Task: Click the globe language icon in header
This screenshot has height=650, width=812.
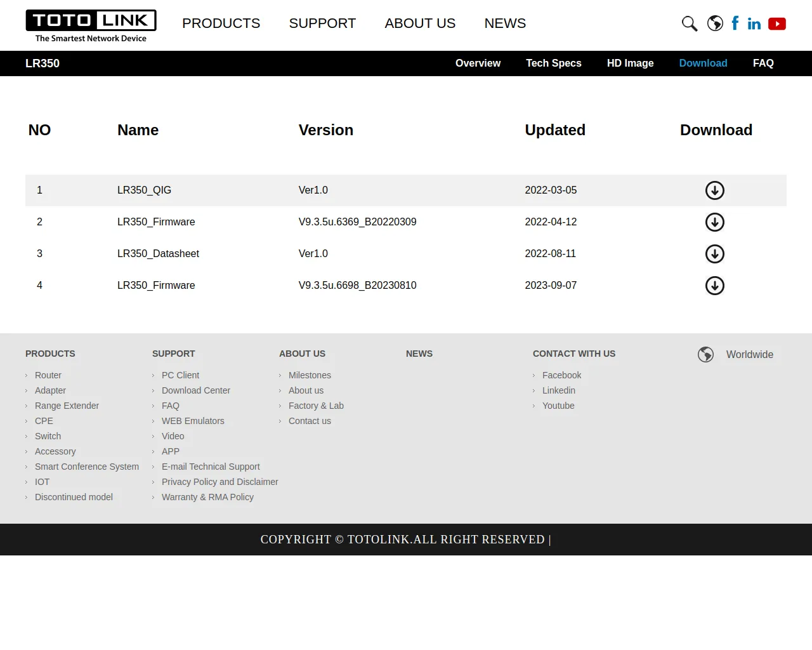Action: coord(715,23)
